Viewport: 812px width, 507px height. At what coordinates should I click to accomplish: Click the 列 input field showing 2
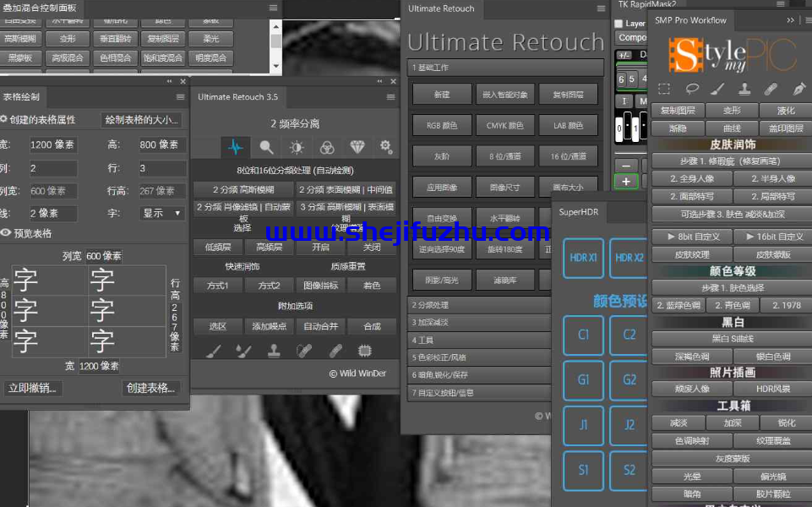tap(53, 168)
